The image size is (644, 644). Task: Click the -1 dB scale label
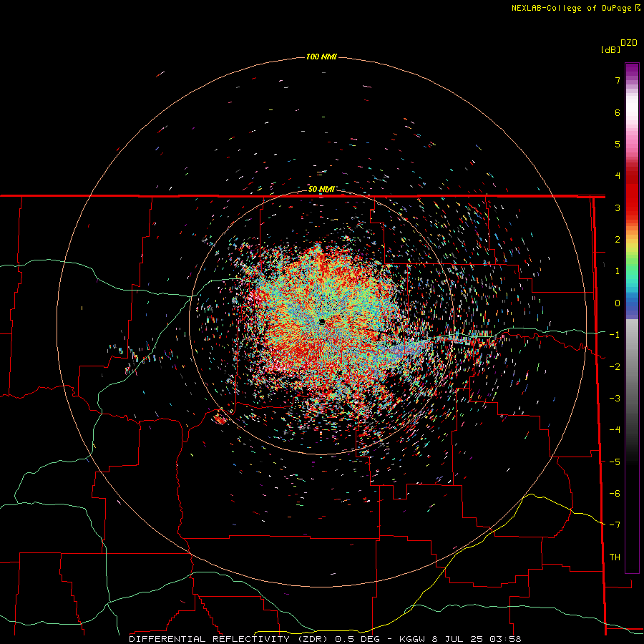click(615, 335)
